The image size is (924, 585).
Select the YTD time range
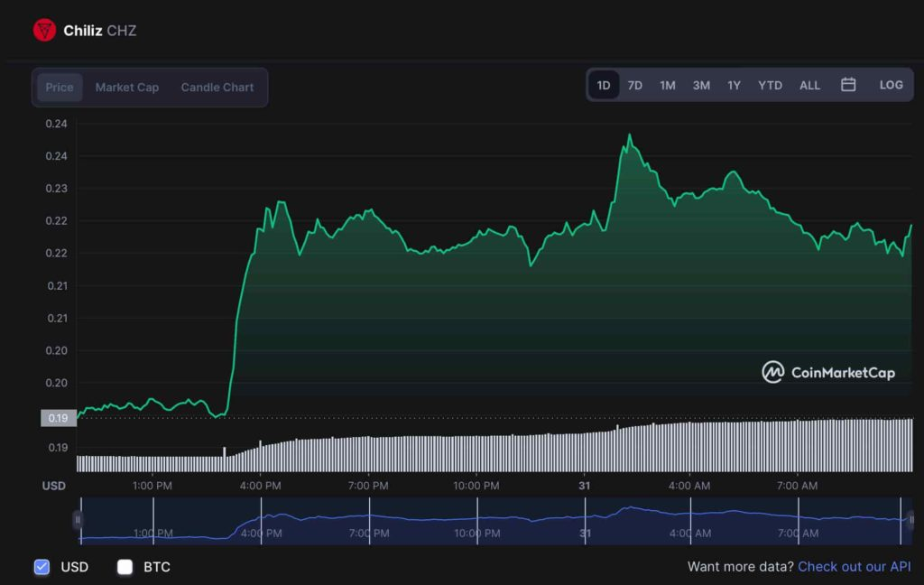[770, 86]
